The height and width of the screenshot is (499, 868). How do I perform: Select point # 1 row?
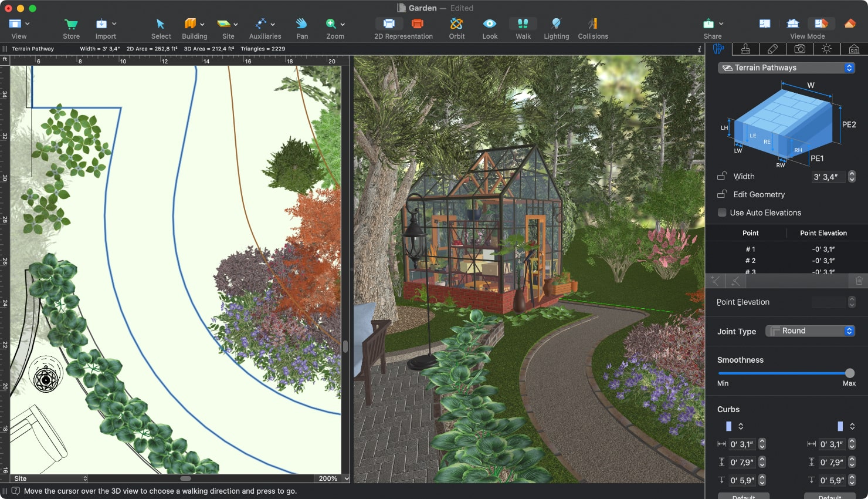(x=786, y=249)
